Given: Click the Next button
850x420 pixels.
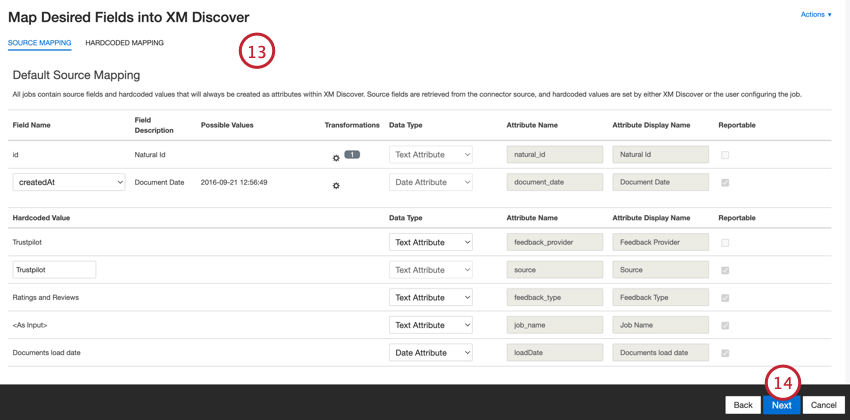Looking at the screenshot, I should [781, 405].
